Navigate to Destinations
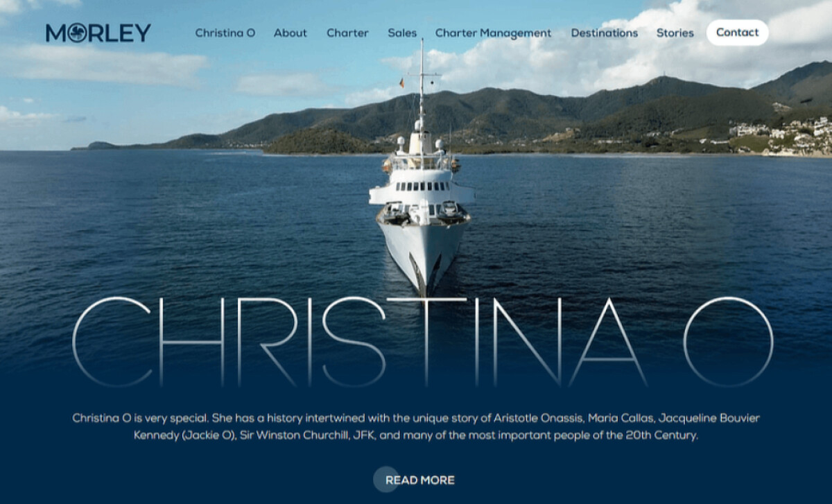 (x=604, y=33)
